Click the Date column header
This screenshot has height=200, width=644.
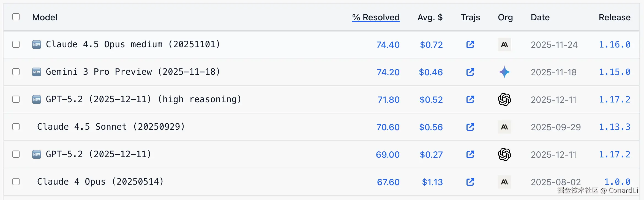click(x=540, y=17)
